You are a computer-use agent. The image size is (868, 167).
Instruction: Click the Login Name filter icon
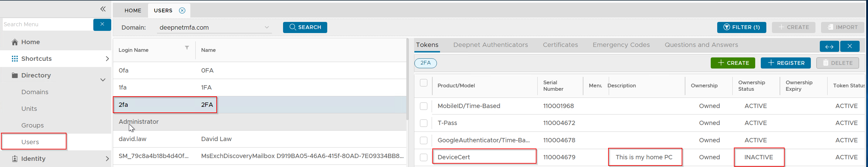pos(187,48)
